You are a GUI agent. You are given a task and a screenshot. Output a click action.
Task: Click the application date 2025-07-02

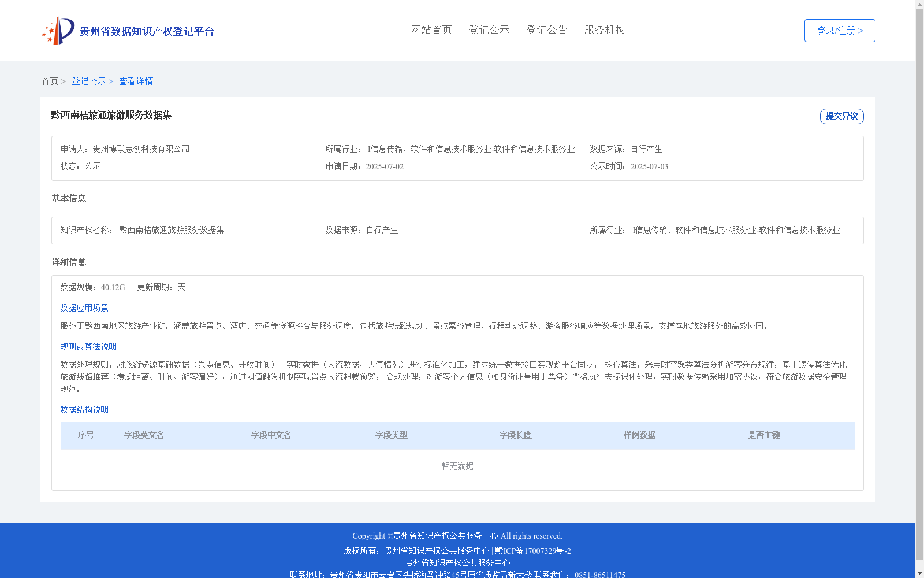coord(385,166)
